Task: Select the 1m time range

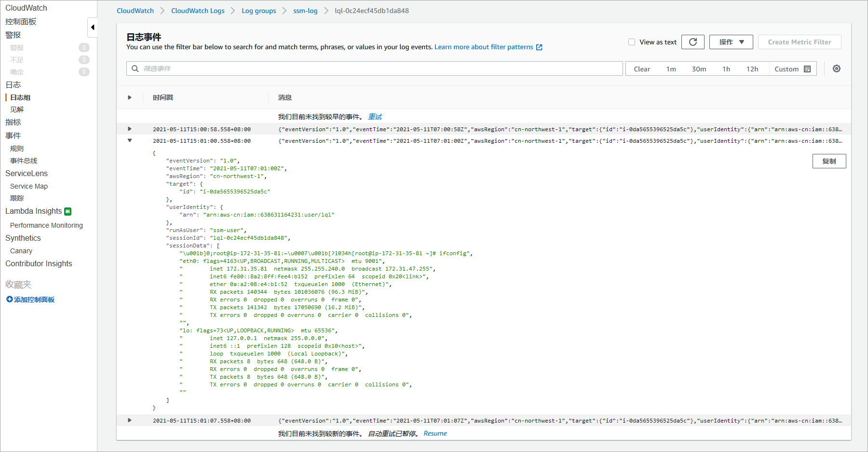Action: [x=671, y=69]
